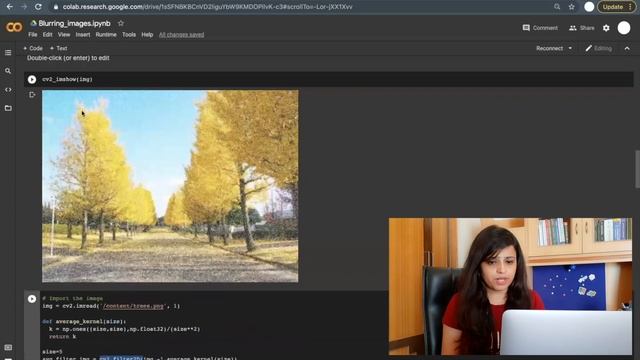Open the Insert menu

tap(83, 35)
